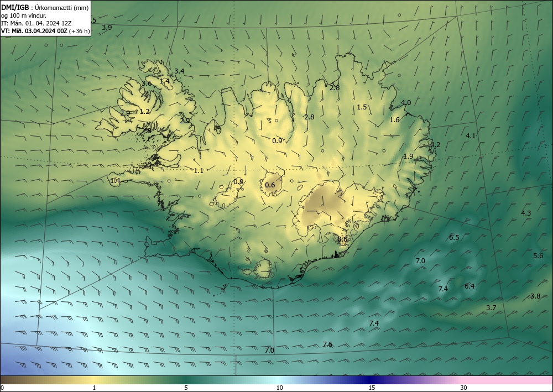Viewport: 553px width, 392px height.
Task: Click the 0 tick on the color scale
Action: (2, 388)
